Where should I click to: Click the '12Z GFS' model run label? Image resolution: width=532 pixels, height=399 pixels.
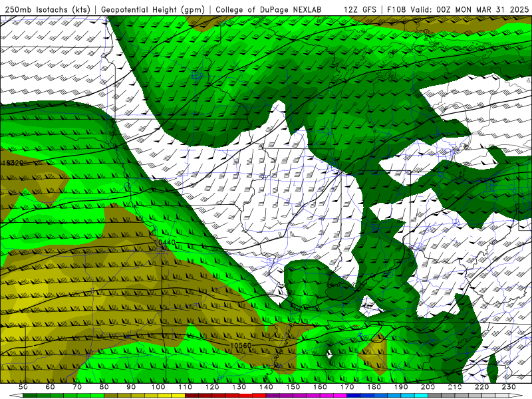pyautogui.click(x=360, y=9)
